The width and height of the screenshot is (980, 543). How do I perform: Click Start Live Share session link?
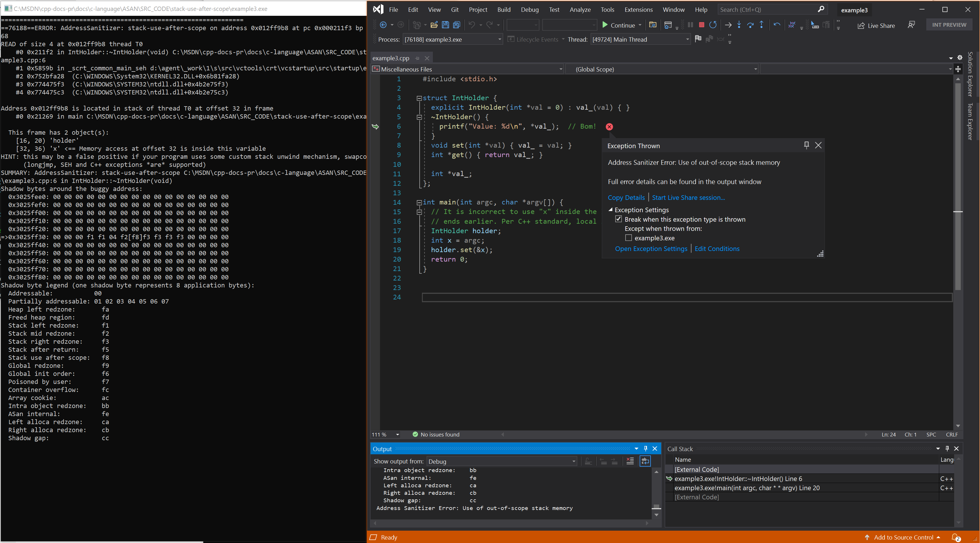[x=688, y=197]
